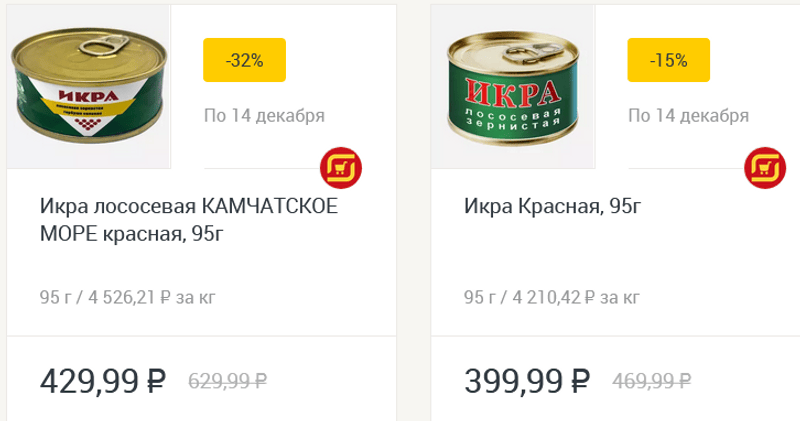
Task: Click the white triangle ИКРА label on left can
Action: click(x=89, y=105)
